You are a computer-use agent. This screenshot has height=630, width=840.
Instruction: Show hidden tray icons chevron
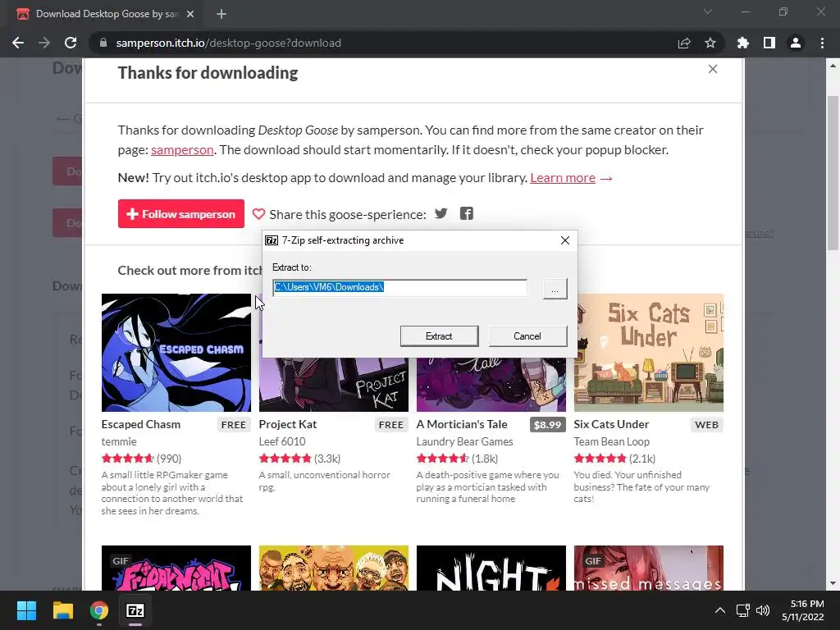pyautogui.click(x=720, y=610)
